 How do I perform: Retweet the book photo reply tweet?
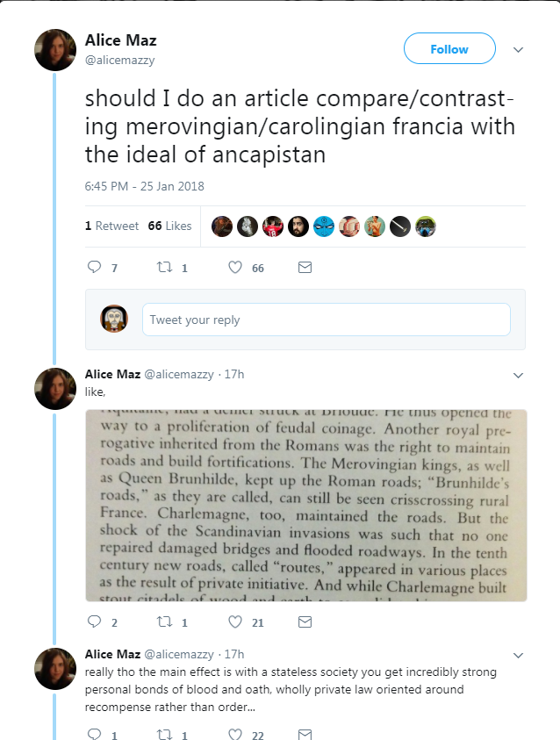pyautogui.click(x=164, y=622)
